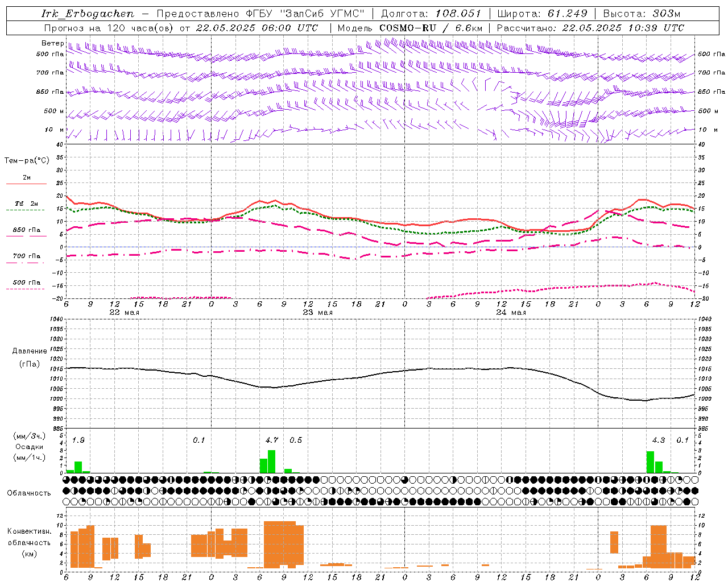Click the Давление axis title
The height and width of the screenshot is (582, 728).
click(x=30, y=351)
